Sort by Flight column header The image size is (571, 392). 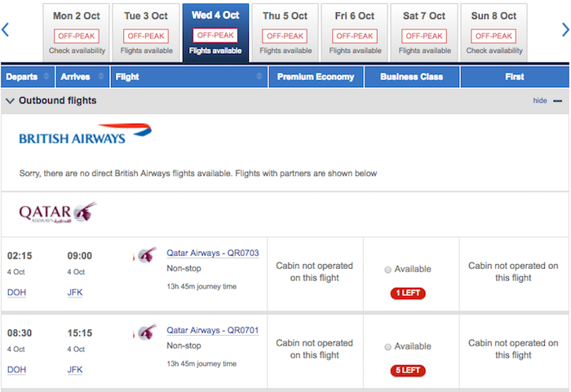click(x=189, y=77)
